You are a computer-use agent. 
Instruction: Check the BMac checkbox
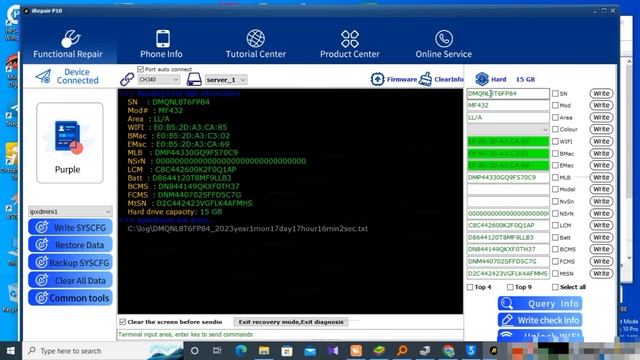[x=555, y=153]
